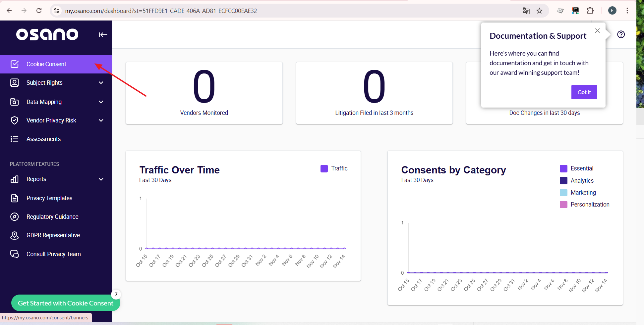Screen dimensions: 644x325
Task: Click the Reports bar chart icon
Action: [15, 179]
